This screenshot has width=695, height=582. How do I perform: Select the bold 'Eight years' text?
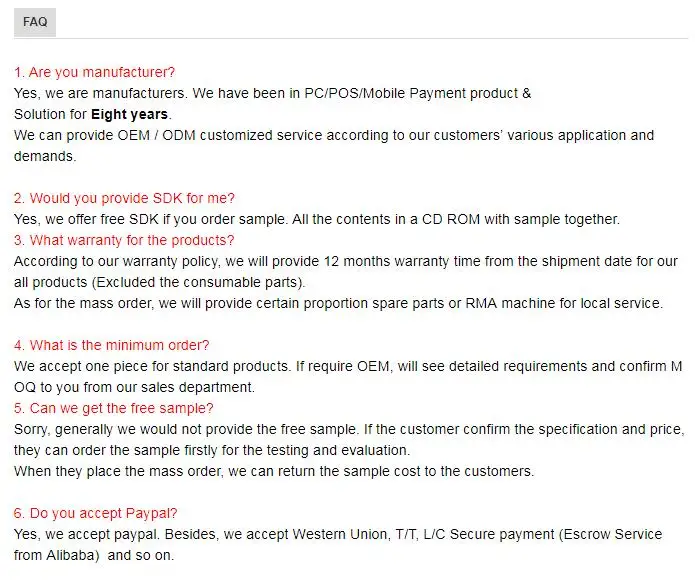click(129, 114)
